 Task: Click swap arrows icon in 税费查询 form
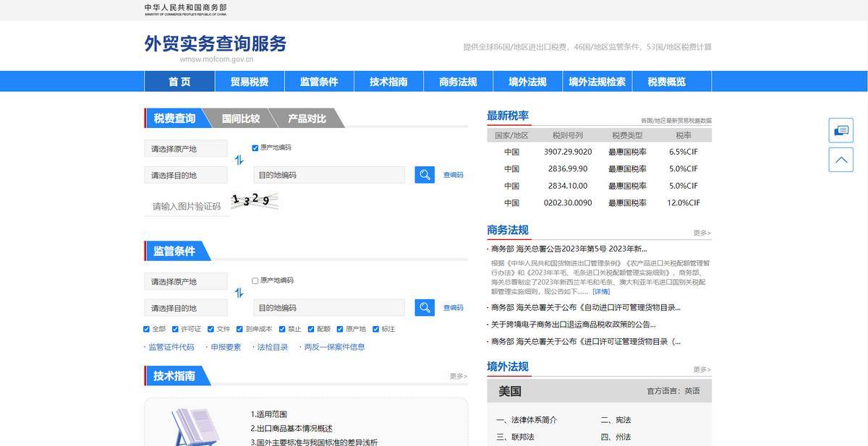tap(239, 160)
